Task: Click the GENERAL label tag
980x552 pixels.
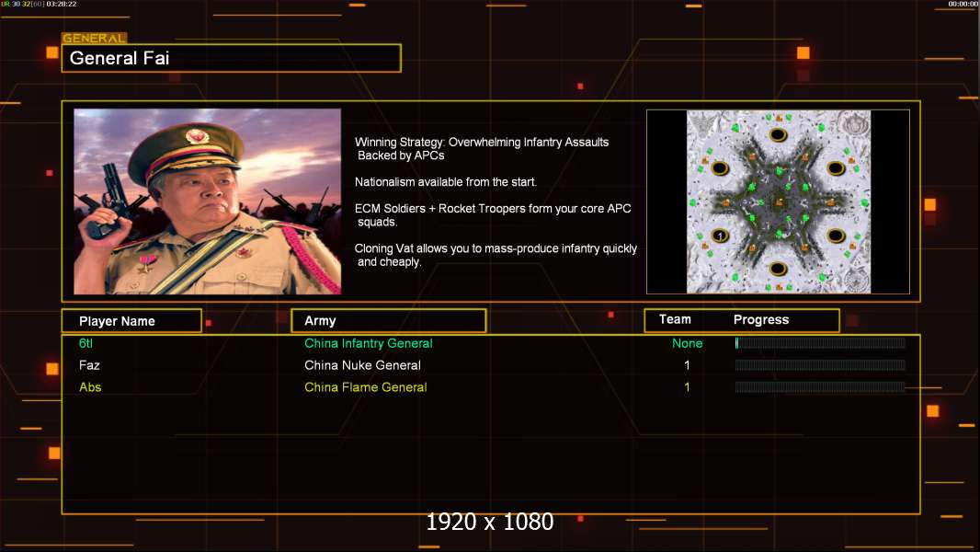Action: [95, 38]
